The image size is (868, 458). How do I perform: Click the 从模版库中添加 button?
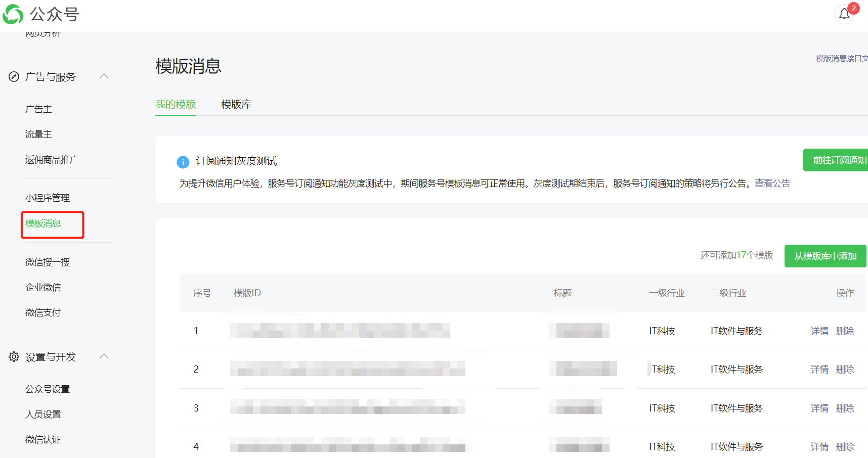[825, 256]
